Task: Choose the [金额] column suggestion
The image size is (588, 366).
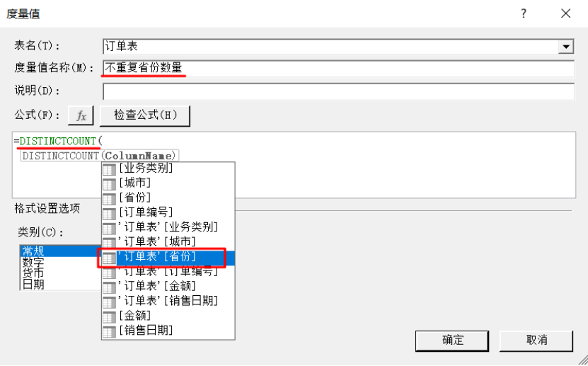Action: point(168,316)
